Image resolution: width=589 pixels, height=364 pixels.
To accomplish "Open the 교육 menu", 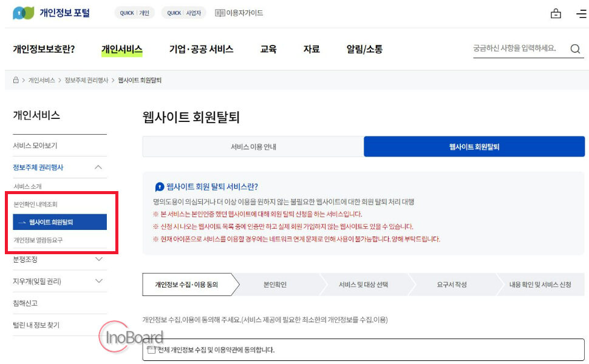I will (x=268, y=49).
